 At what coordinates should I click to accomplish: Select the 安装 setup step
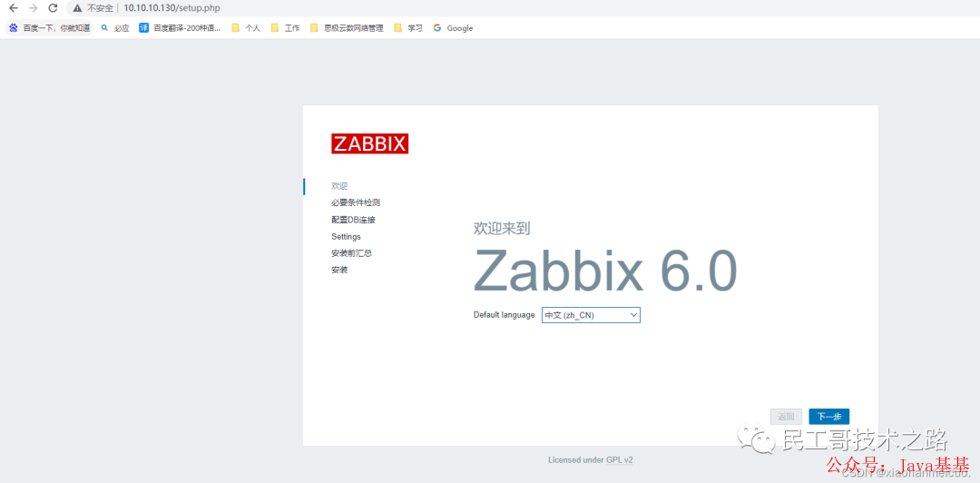click(x=339, y=271)
